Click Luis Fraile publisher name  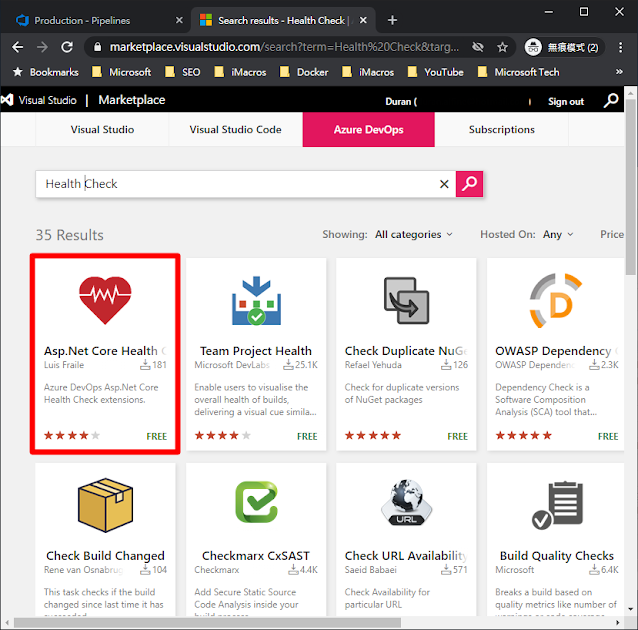(64, 365)
